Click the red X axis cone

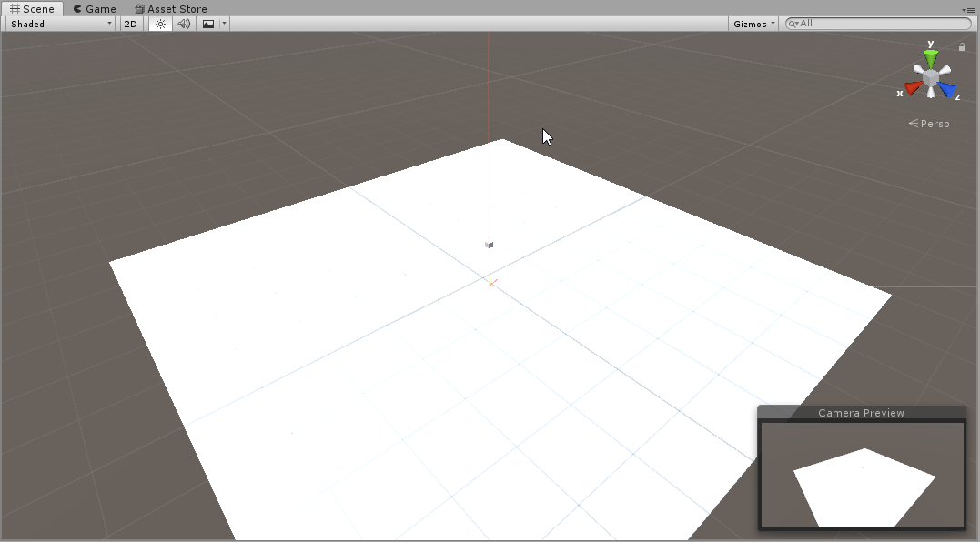point(914,87)
